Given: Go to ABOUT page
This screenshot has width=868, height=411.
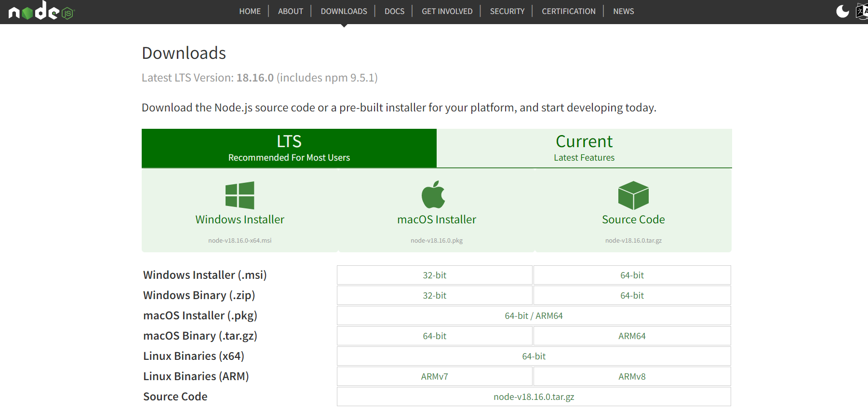Looking at the screenshot, I should pos(291,11).
